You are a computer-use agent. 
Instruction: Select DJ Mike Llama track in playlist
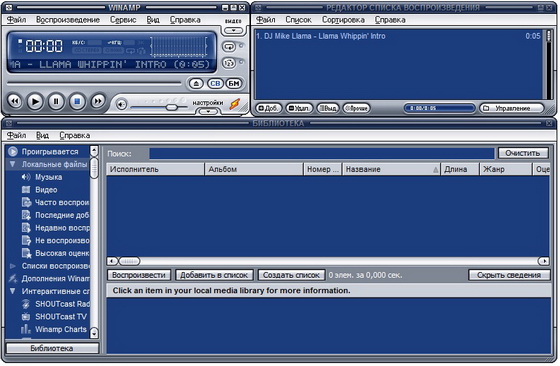[398, 36]
